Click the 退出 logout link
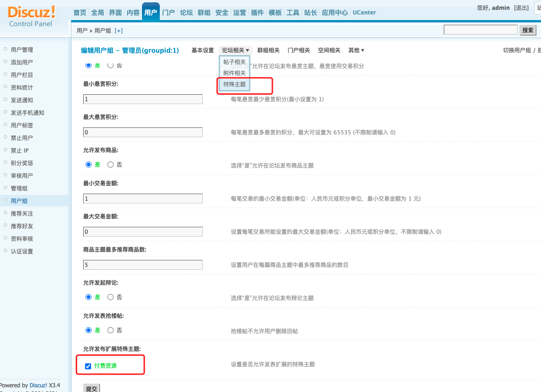Viewport: 541px width, 392px height. [x=521, y=8]
